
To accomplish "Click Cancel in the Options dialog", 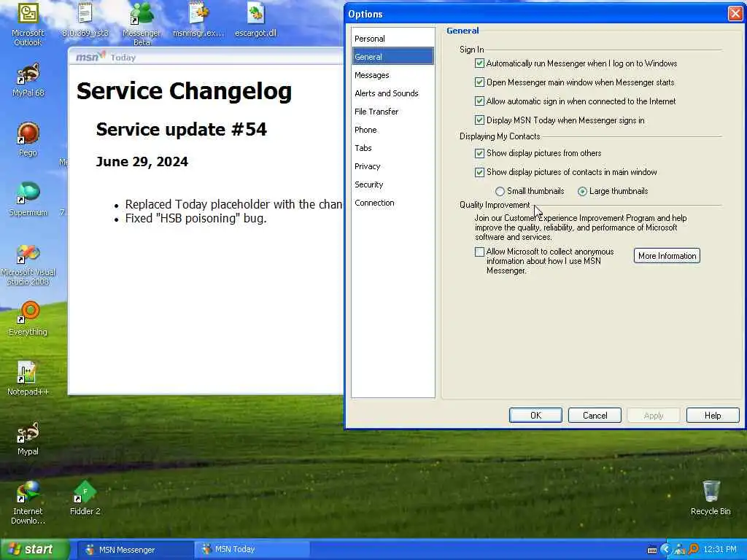I will pyautogui.click(x=595, y=415).
